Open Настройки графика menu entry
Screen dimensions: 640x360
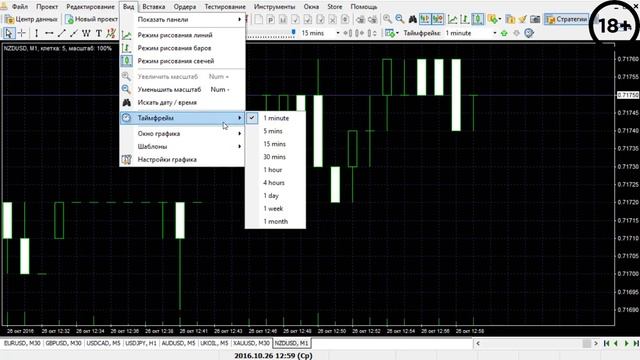point(182,160)
